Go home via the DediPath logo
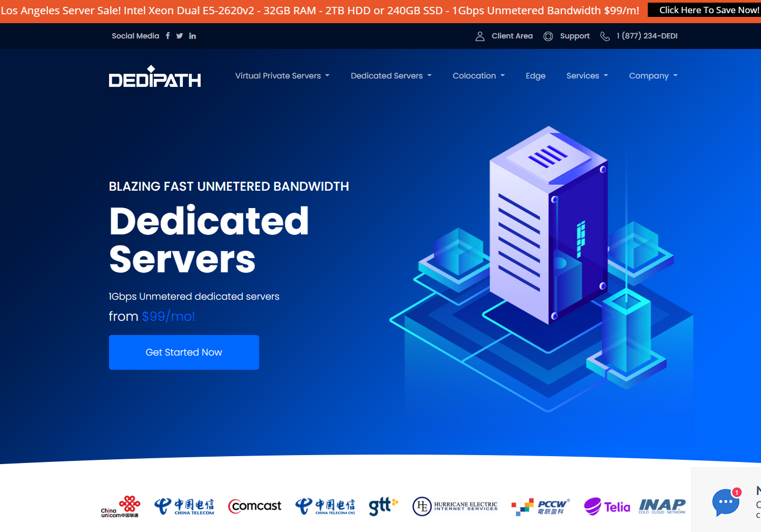Screen dimensions: 761x532 tap(155, 76)
